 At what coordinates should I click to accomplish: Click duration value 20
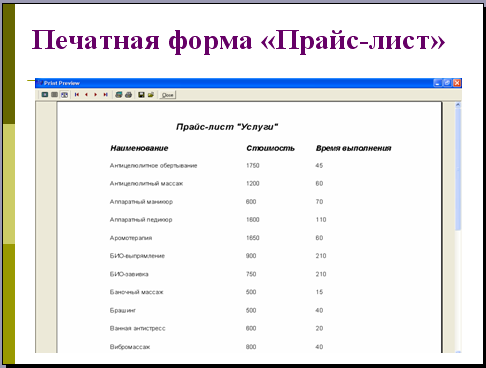click(x=319, y=329)
